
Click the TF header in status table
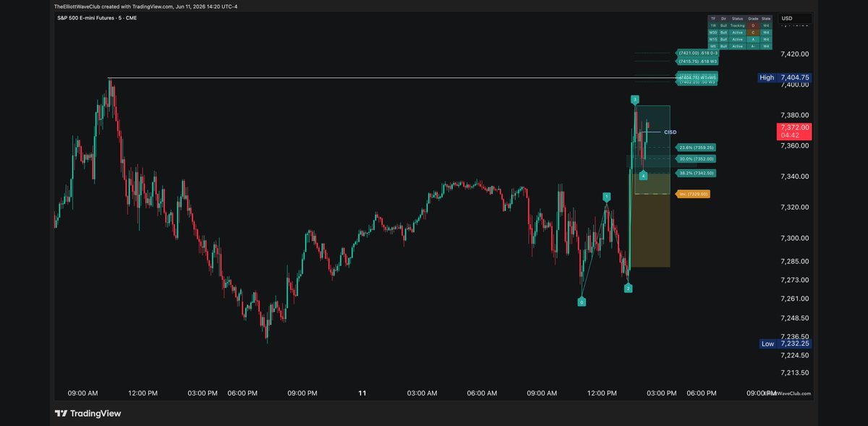pyautogui.click(x=713, y=19)
